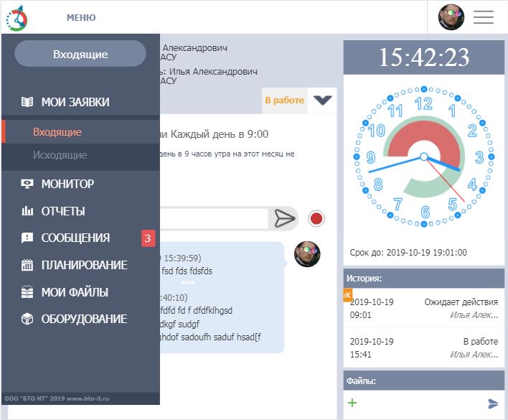Click the В работе status label

click(x=284, y=100)
